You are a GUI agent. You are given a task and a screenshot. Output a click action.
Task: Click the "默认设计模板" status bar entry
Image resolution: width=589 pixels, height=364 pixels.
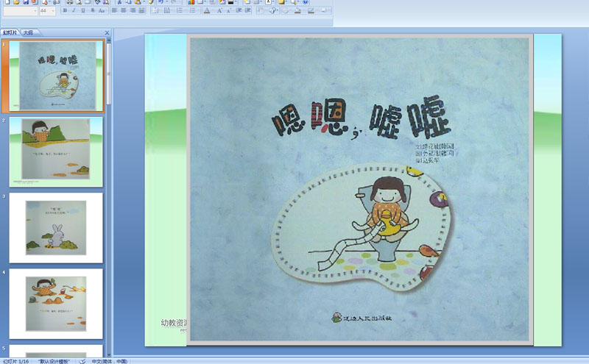point(54,361)
